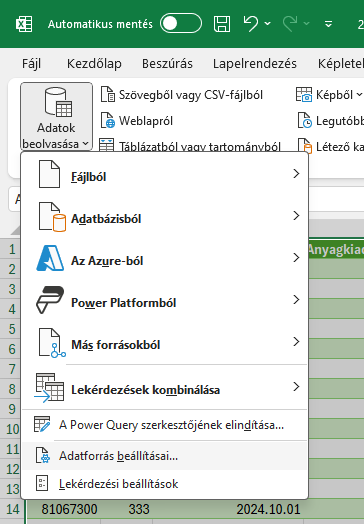
Task: Select row 14 header
Action: pyautogui.click(x=13, y=509)
